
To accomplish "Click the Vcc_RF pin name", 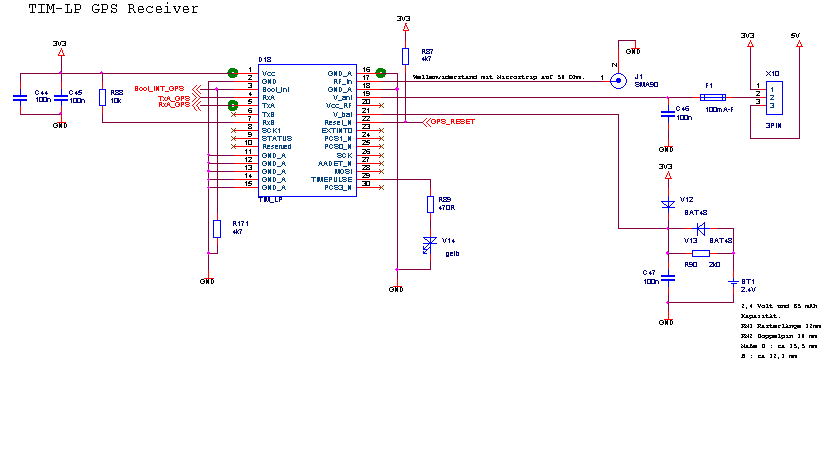I will tap(339, 106).
